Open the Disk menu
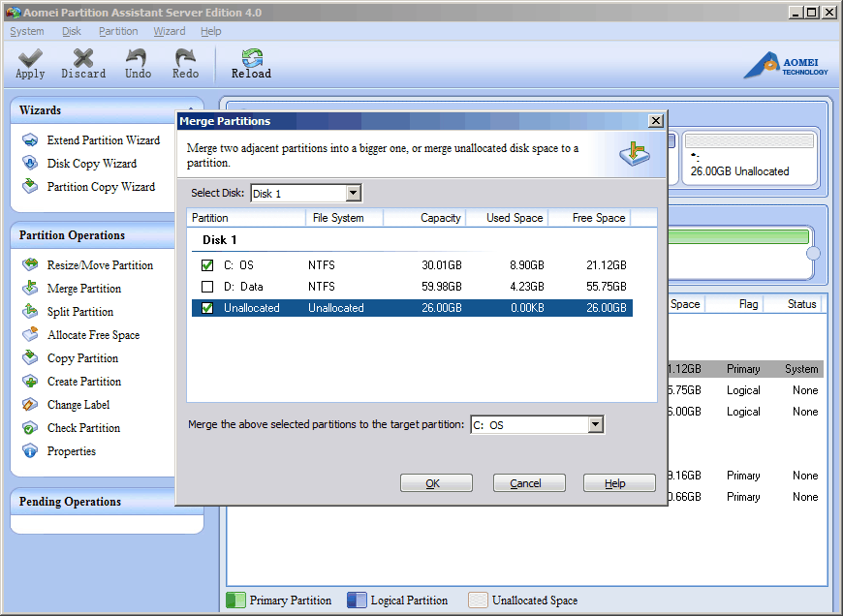This screenshot has width=843, height=616. [x=72, y=31]
